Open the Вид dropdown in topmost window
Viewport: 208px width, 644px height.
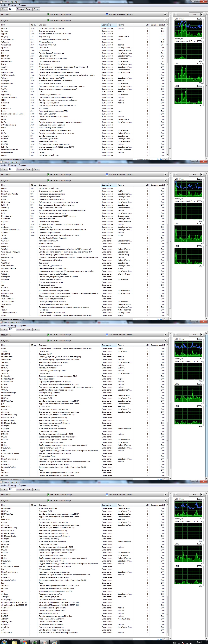click(201, 14)
